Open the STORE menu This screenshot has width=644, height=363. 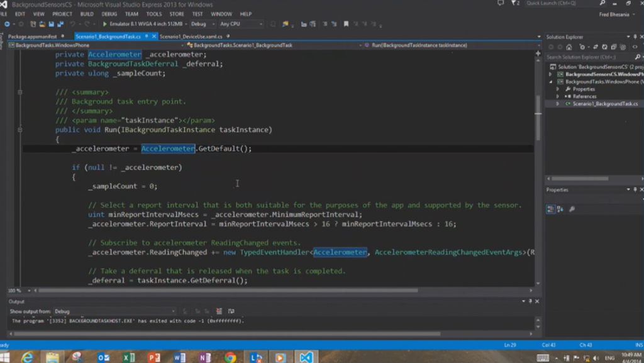[x=177, y=14]
